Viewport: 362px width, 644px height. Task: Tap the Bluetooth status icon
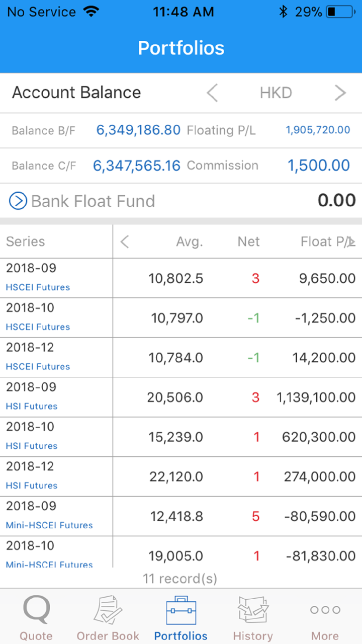pyautogui.click(x=283, y=12)
